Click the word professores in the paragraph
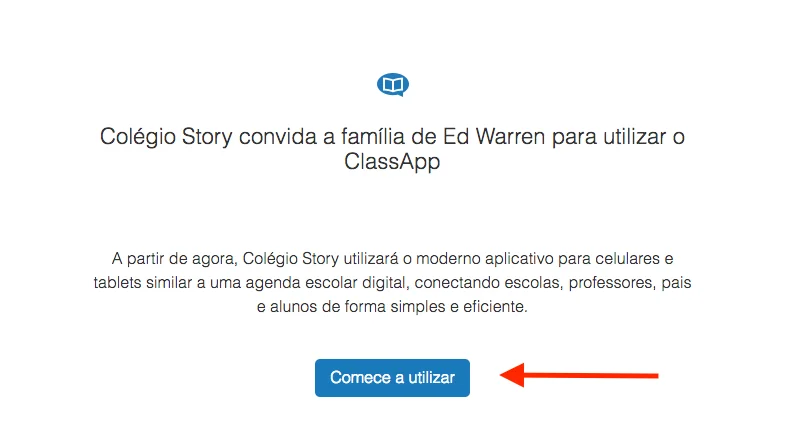795x436 pixels. coord(612,283)
